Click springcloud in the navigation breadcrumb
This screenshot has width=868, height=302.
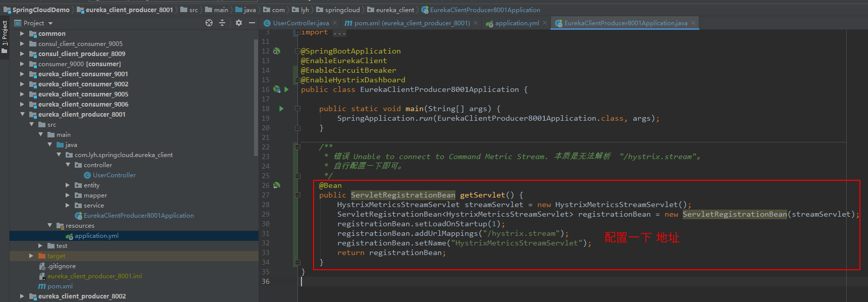coord(338,10)
